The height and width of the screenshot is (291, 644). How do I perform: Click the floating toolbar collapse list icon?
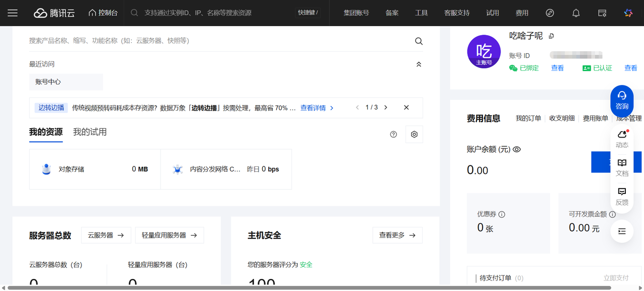point(622,231)
